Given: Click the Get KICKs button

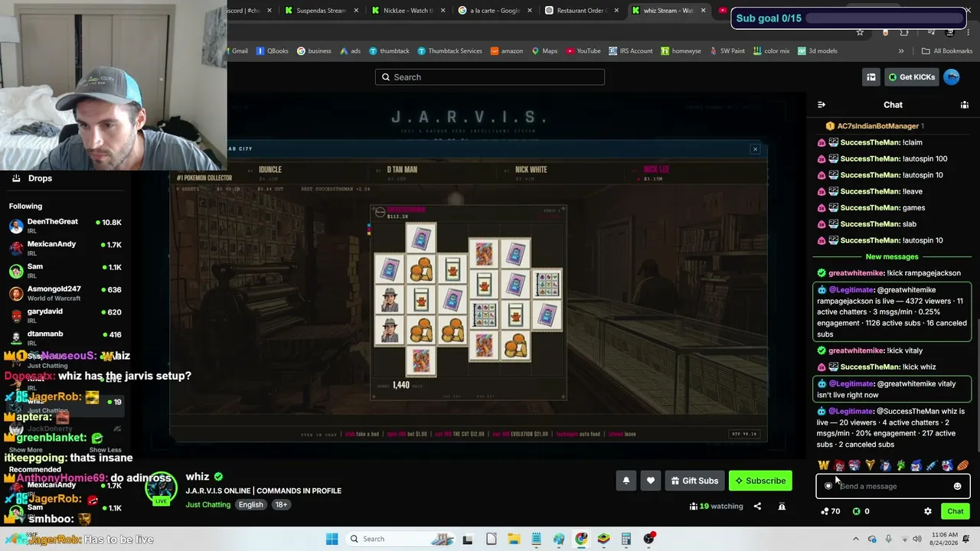Looking at the screenshot, I should pos(911,77).
